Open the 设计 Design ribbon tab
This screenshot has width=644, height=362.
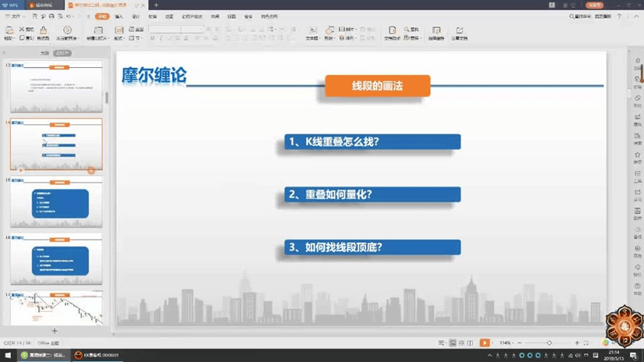pos(136,16)
